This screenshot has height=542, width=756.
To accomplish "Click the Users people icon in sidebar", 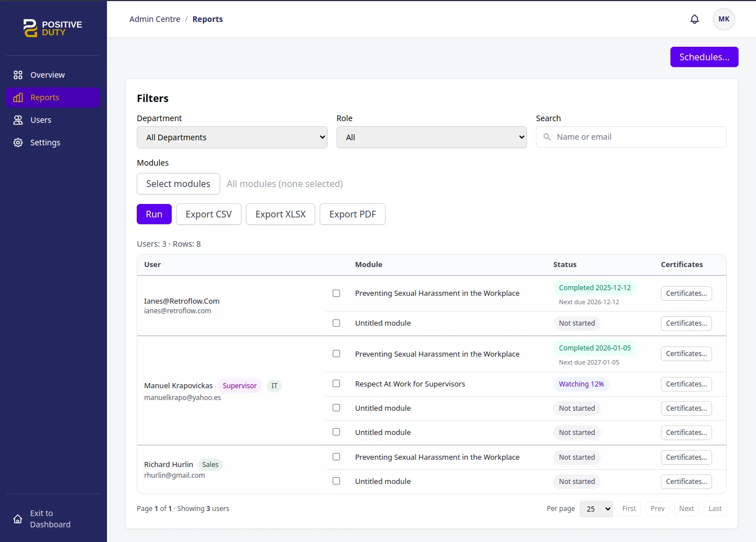I will [18, 120].
